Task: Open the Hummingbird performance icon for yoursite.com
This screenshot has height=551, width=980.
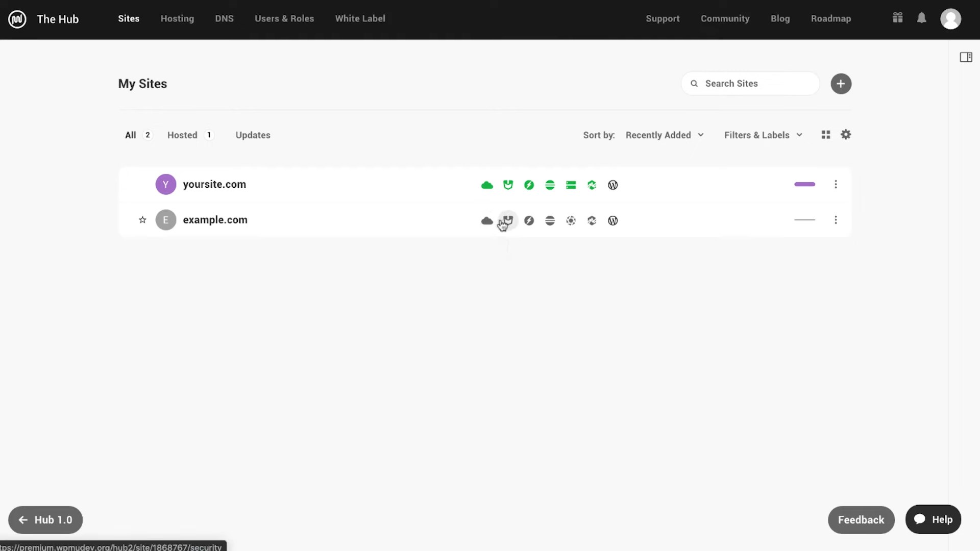Action: [529, 185]
